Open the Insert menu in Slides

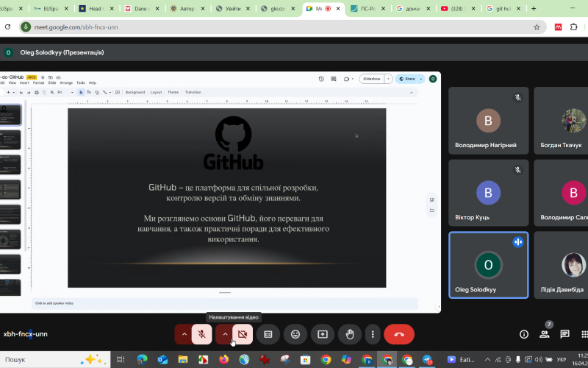coord(24,82)
